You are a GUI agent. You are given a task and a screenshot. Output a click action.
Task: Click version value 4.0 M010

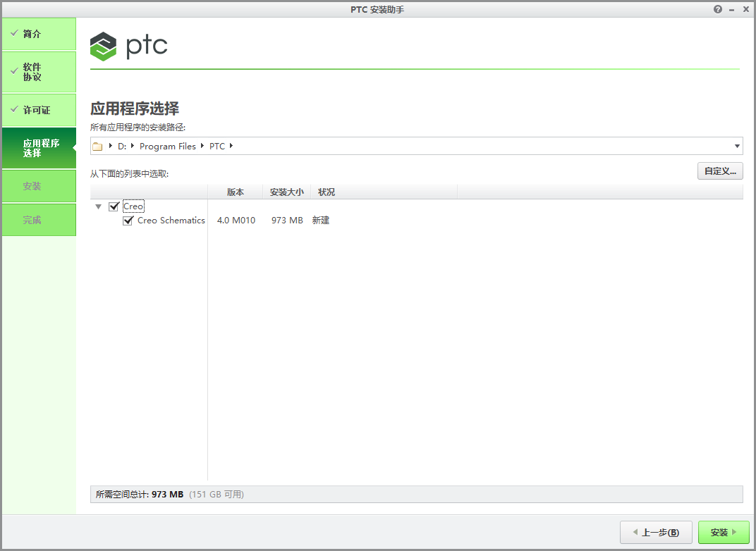[236, 220]
